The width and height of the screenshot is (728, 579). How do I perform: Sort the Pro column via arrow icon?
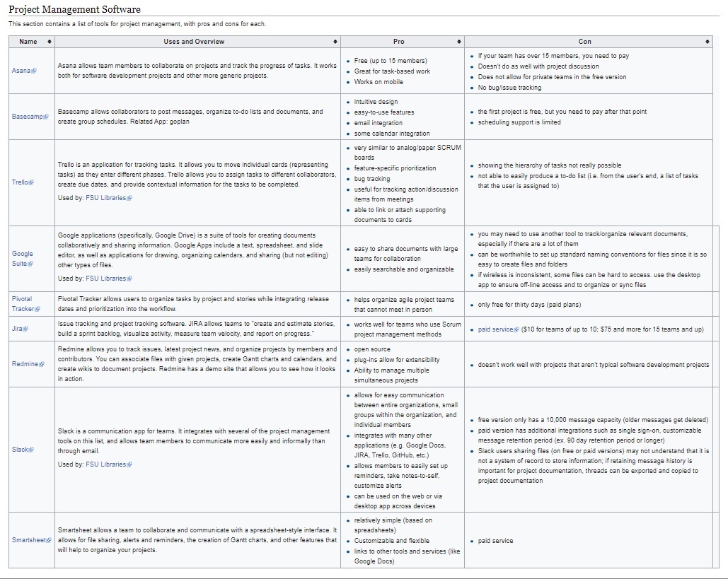[x=459, y=42]
